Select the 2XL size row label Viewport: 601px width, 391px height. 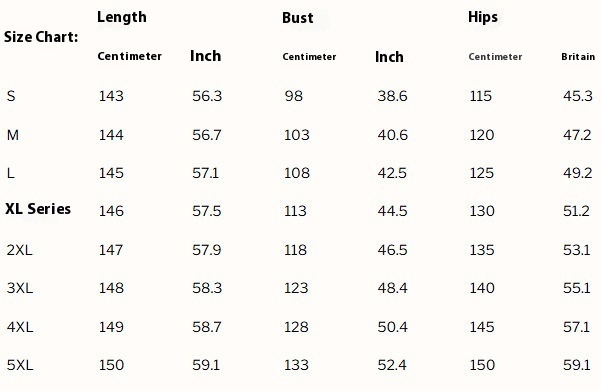coord(19,250)
